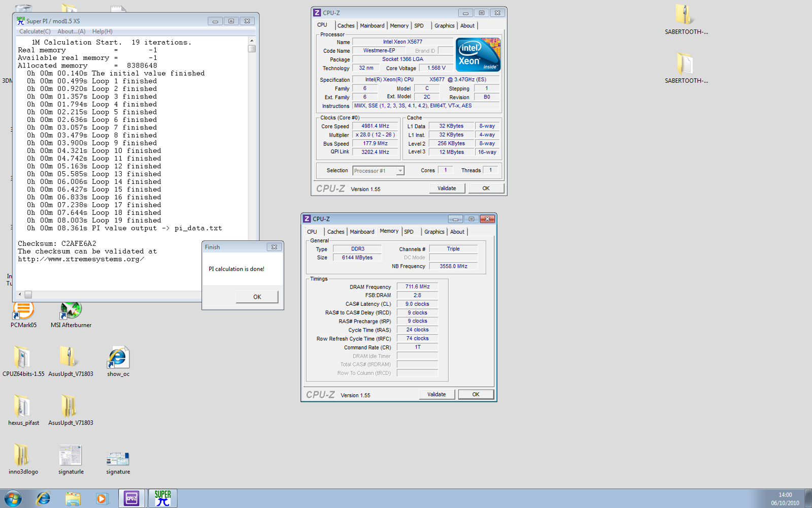
Task: Open the PCMark05 desktop shortcut
Action: coord(23,312)
